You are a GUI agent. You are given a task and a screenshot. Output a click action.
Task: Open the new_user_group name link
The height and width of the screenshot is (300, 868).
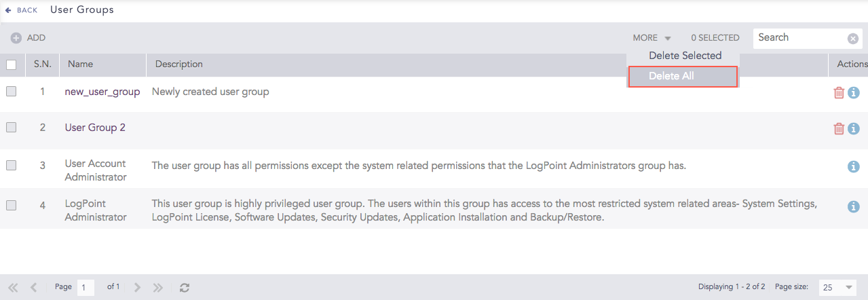click(102, 92)
